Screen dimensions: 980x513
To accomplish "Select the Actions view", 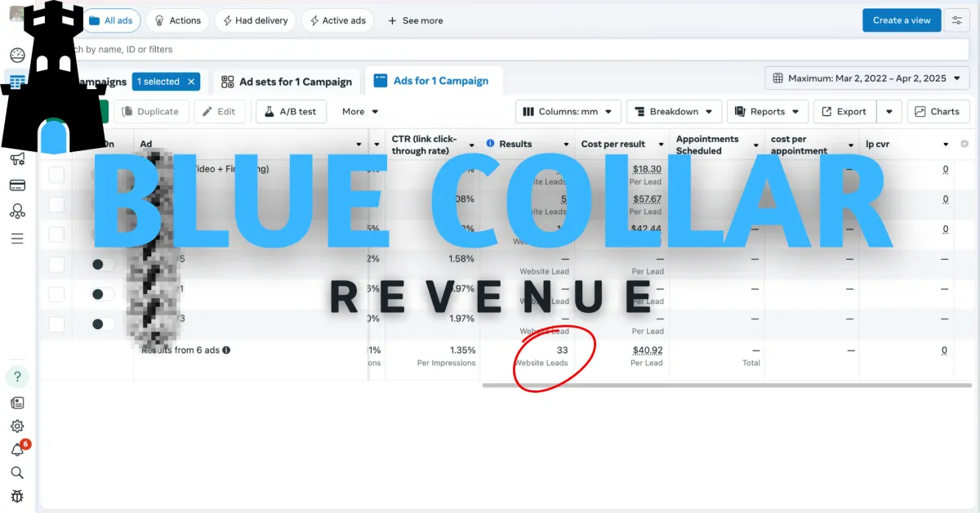I will pyautogui.click(x=177, y=20).
